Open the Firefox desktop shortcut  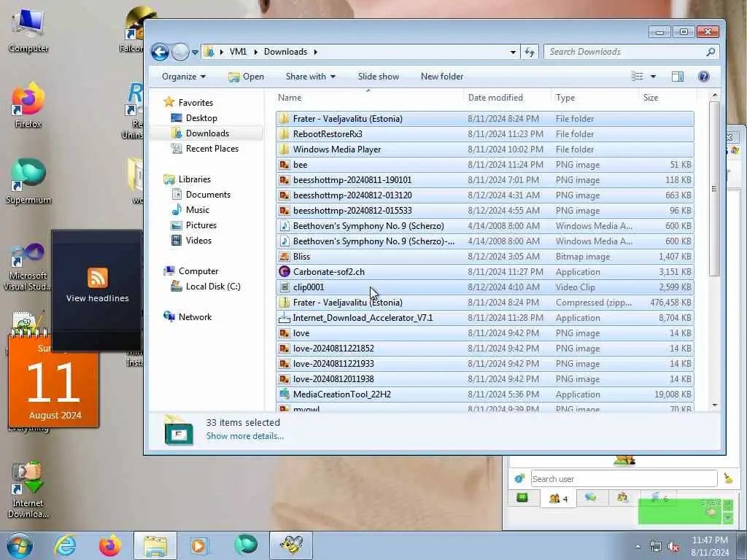[x=28, y=106]
